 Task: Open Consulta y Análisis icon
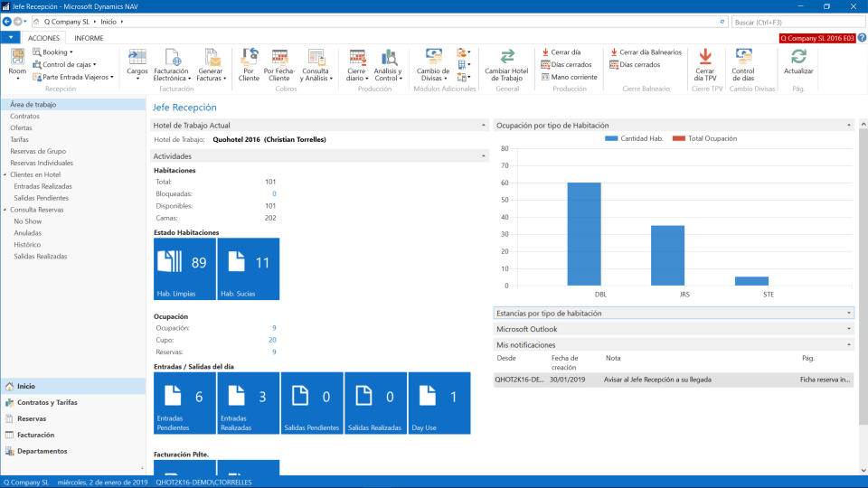(x=316, y=64)
